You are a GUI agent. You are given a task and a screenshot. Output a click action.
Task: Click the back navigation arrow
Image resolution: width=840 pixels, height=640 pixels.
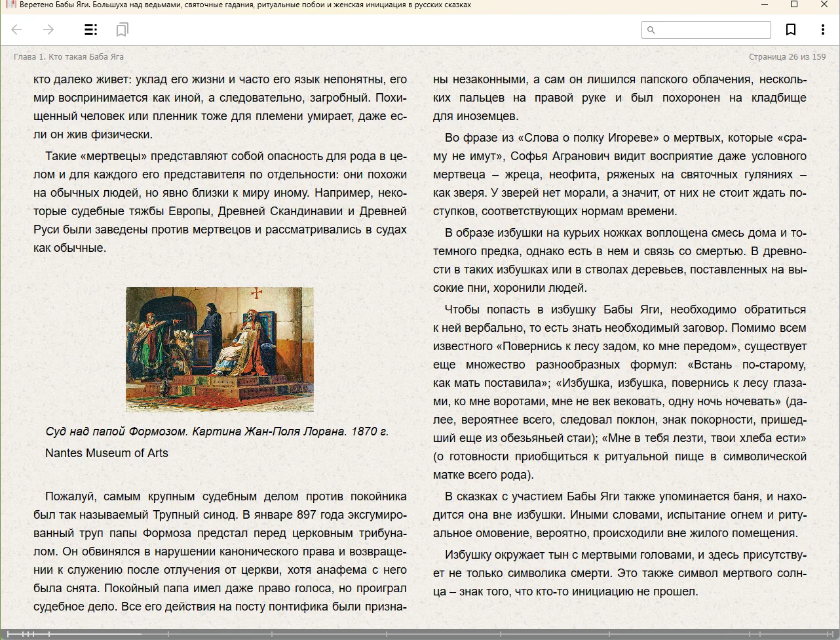(17, 30)
